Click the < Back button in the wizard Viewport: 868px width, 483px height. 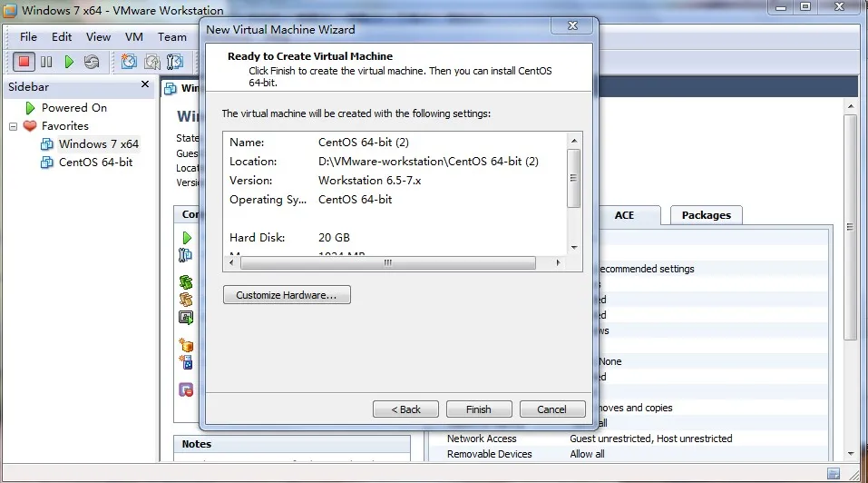point(405,409)
